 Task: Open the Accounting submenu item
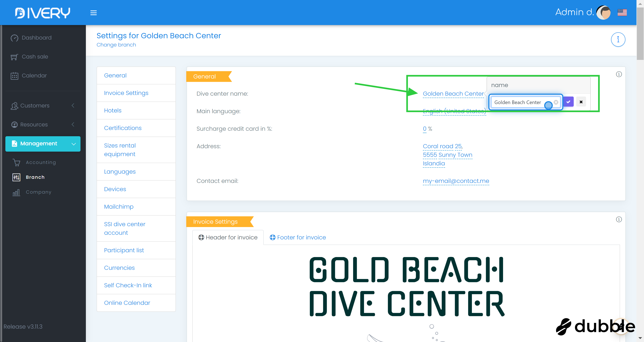41,162
